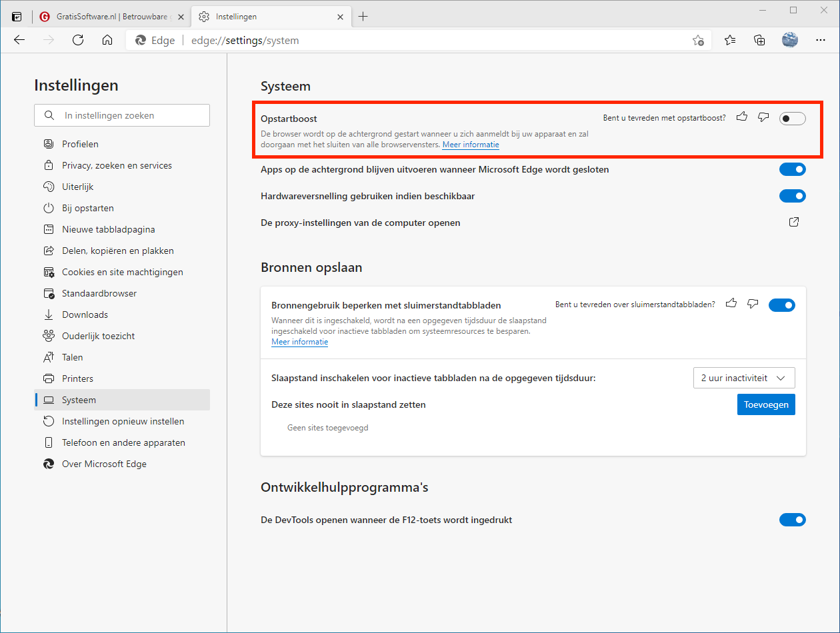Expand the 2 uur inactiviteit dropdown
The height and width of the screenshot is (633, 840).
744,378
